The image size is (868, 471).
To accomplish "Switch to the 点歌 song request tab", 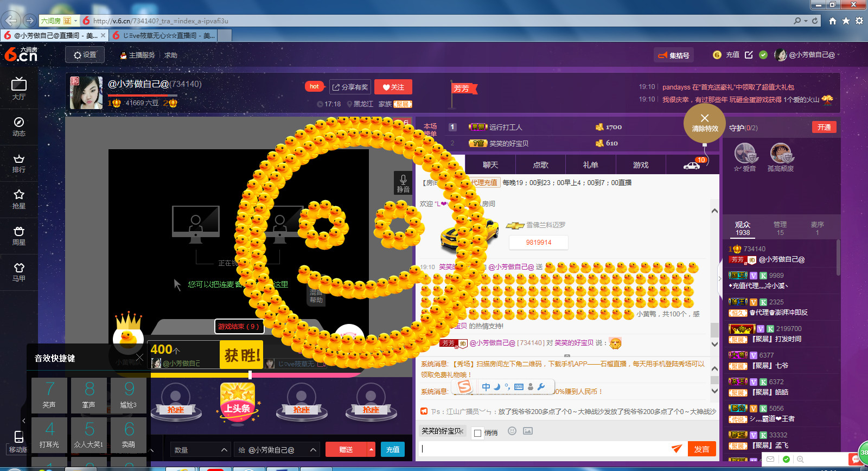I will point(540,165).
